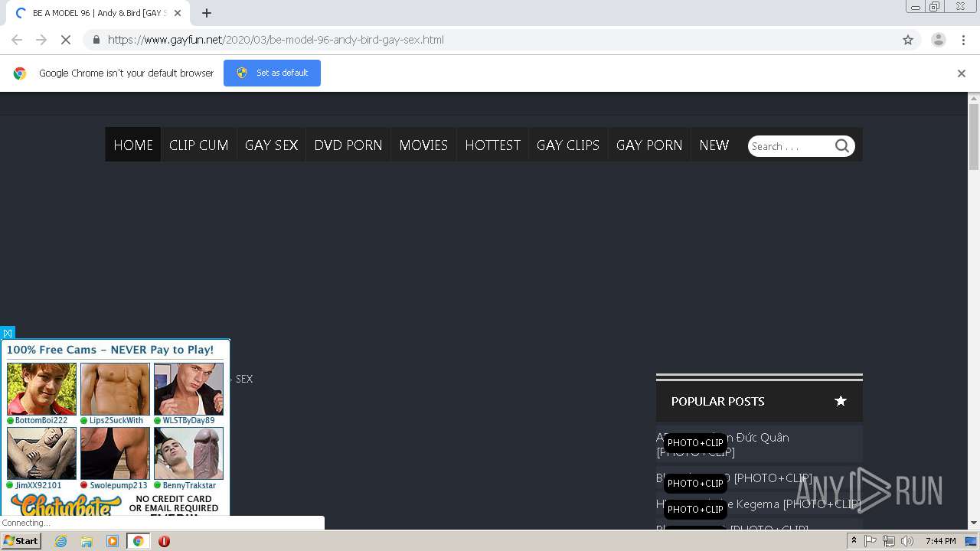The width and height of the screenshot is (980, 551).
Task: Bookmark this page with star icon
Action: [x=908, y=40]
